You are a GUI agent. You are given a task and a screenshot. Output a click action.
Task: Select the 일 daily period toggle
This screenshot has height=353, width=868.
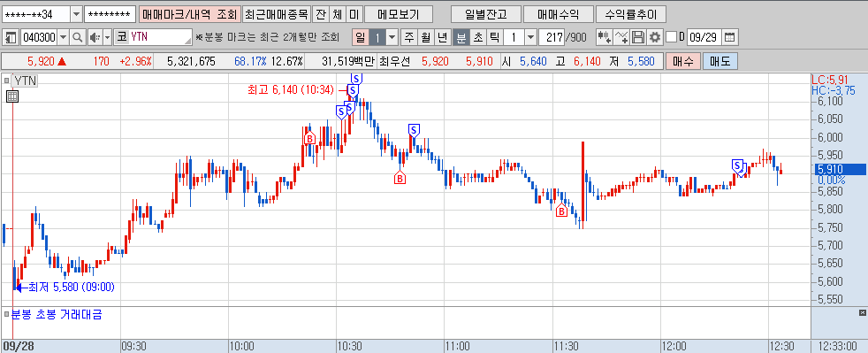pos(361,38)
